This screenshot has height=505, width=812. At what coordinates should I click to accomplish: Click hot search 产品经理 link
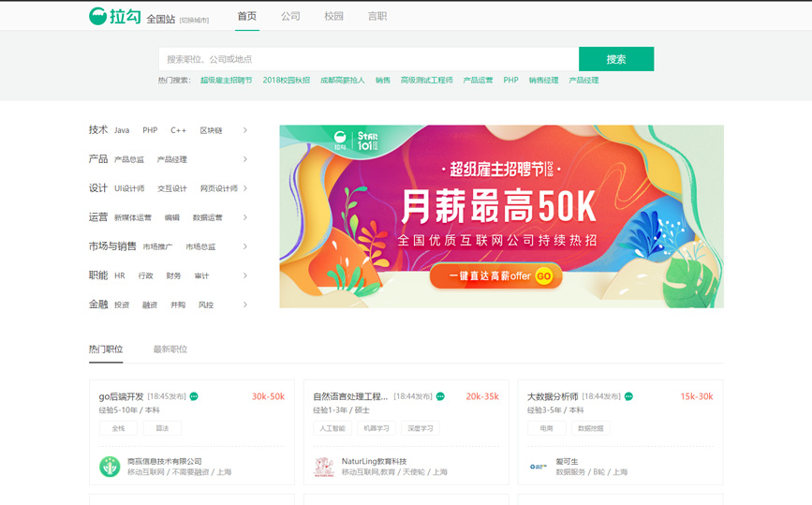point(583,81)
